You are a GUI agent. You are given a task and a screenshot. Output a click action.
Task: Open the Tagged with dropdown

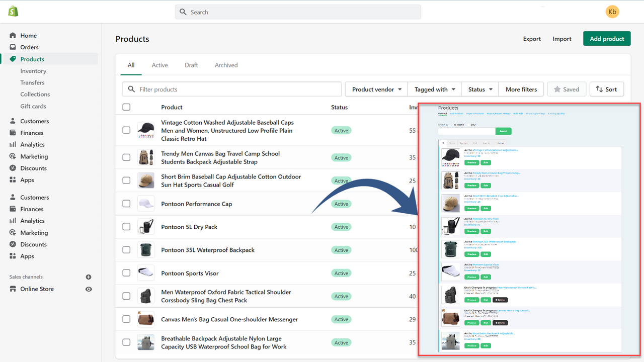pos(435,89)
